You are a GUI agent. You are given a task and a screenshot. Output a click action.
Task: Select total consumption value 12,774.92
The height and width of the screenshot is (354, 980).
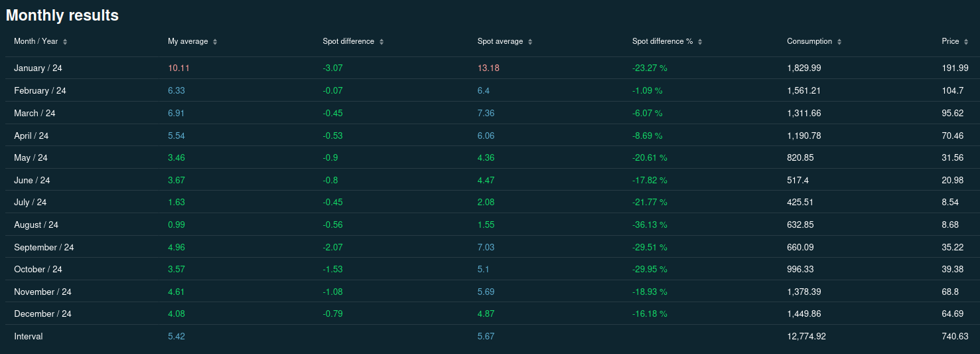tap(806, 337)
